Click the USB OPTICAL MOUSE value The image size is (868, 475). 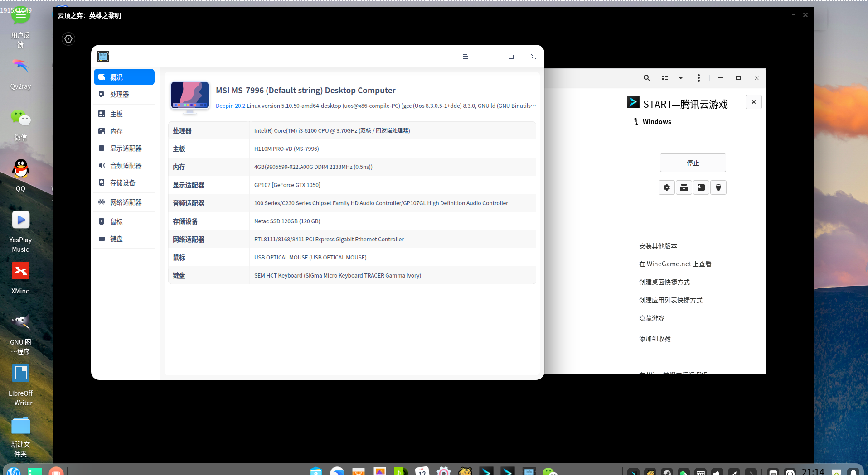pyautogui.click(x=310, y=257)
